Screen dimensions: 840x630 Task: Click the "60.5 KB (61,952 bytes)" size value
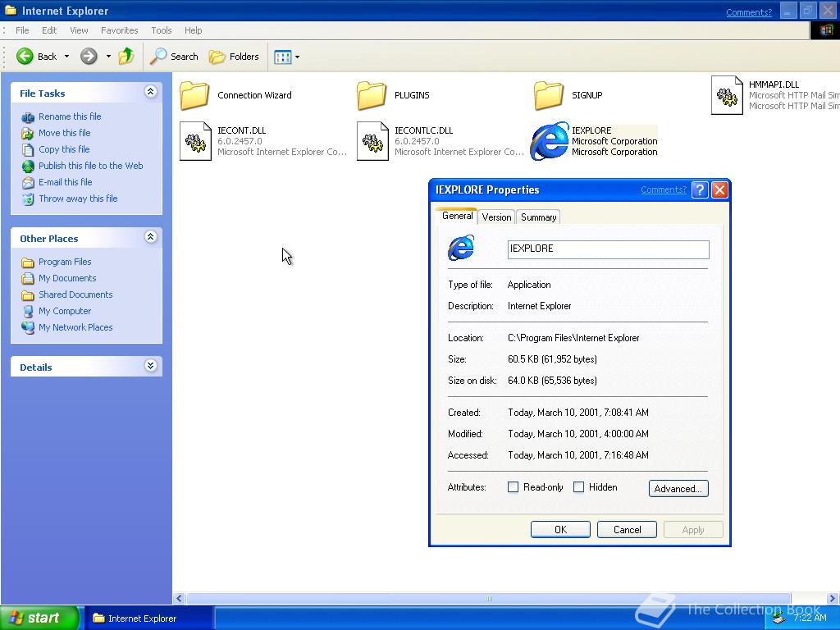[552, 359]
